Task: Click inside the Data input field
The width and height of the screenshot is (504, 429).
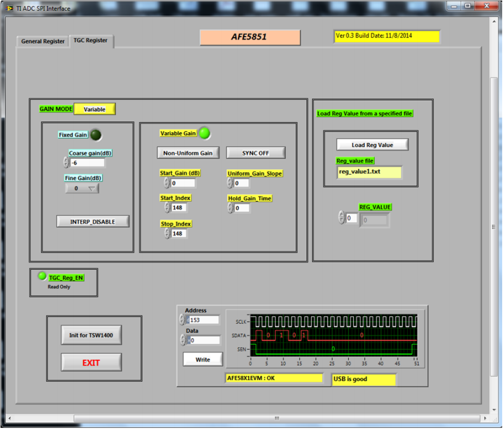Action: pyautogui.click(x=203, y=339)
